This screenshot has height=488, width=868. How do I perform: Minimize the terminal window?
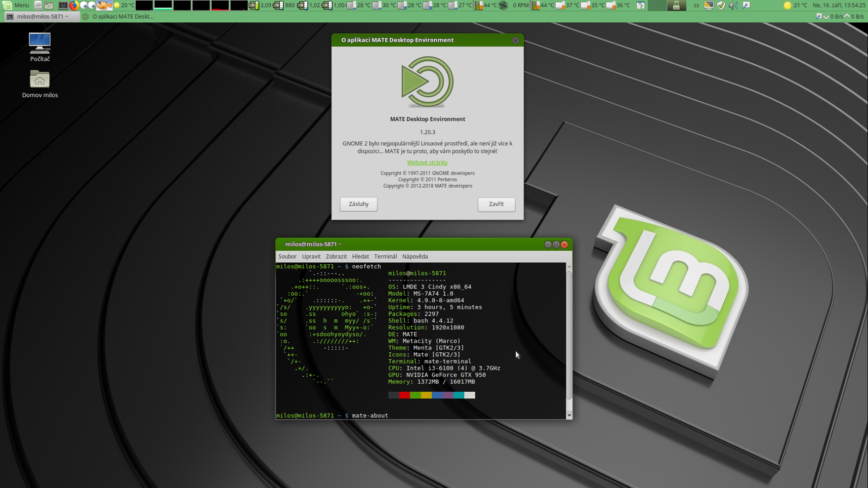pos(548,245)
